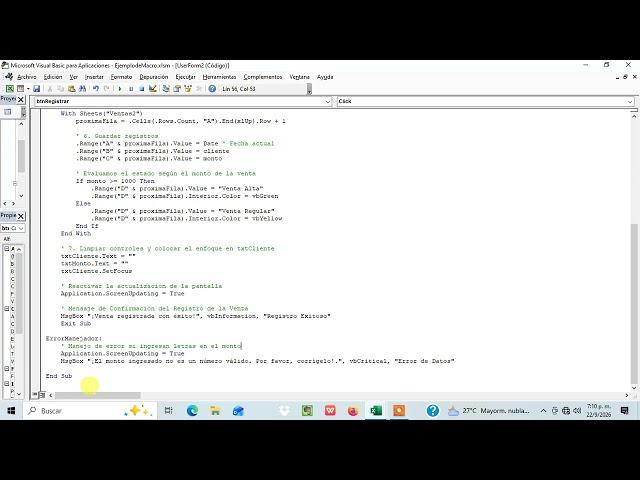The image size is (640, 480).
Task: Open the Ayuda menu
Action: (325, 77)
